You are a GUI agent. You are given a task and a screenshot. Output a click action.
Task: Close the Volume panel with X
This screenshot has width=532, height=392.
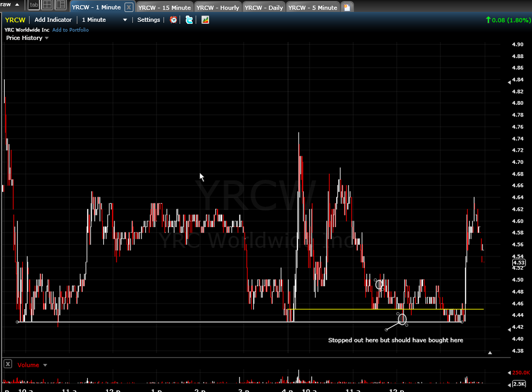click(x=8, y=364)
